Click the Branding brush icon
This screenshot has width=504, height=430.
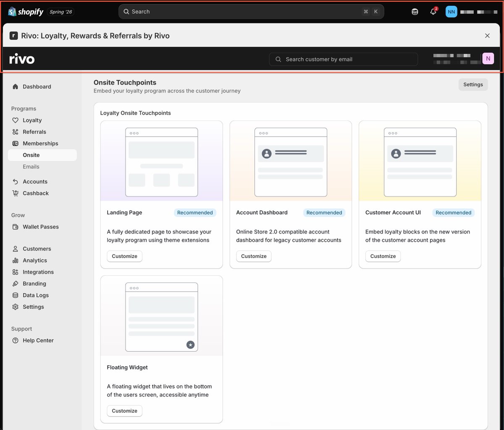click(x=16, y=284)
